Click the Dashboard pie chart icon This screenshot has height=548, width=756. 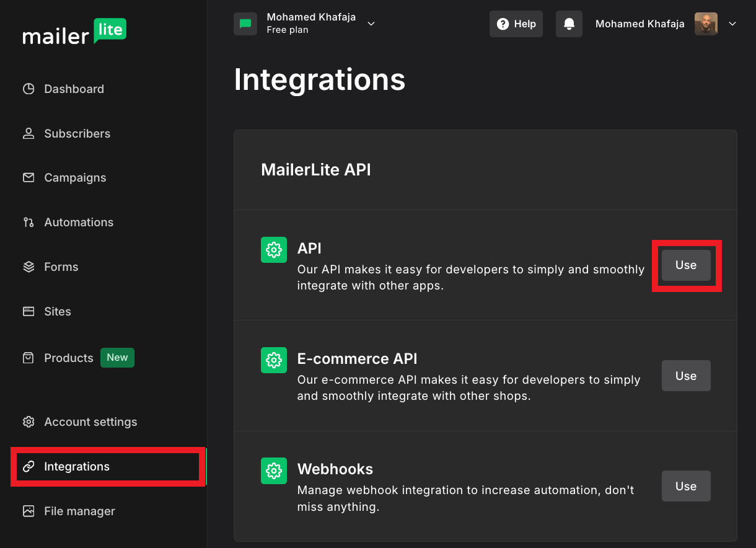(29, 89)
